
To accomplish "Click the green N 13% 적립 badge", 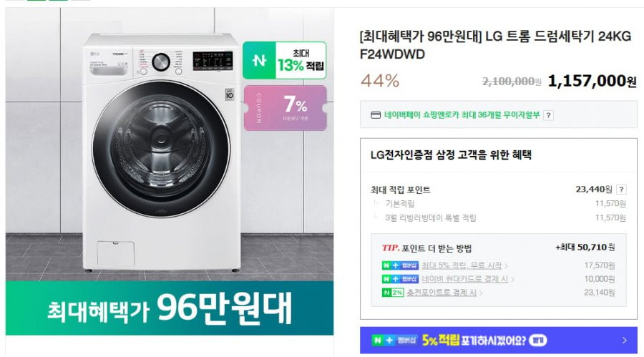I will coord(284,60).
